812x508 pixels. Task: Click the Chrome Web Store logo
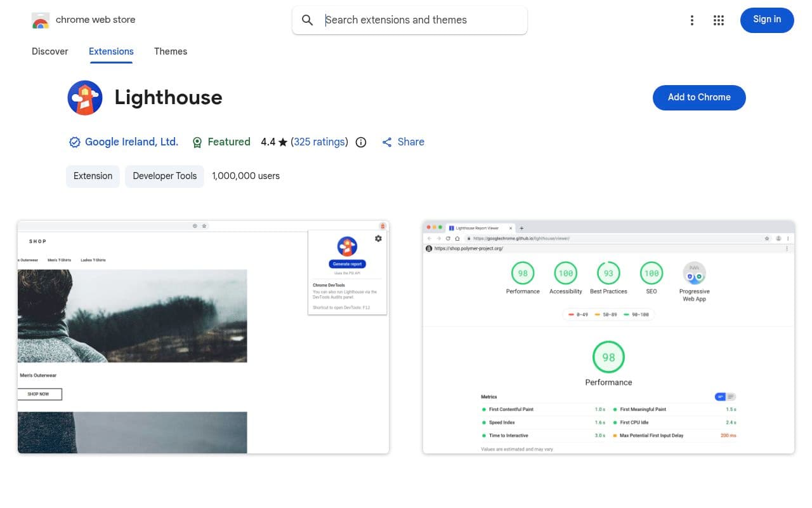[41, 20]
